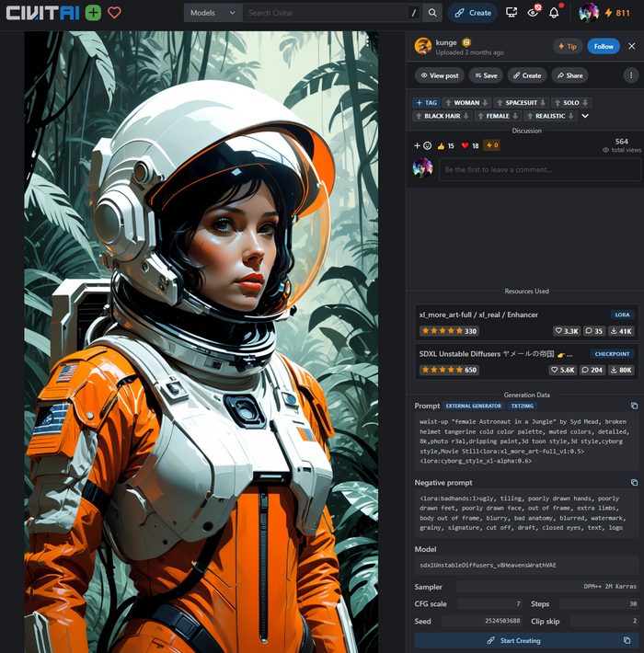Click the red heart icon in header

(115, 13)
